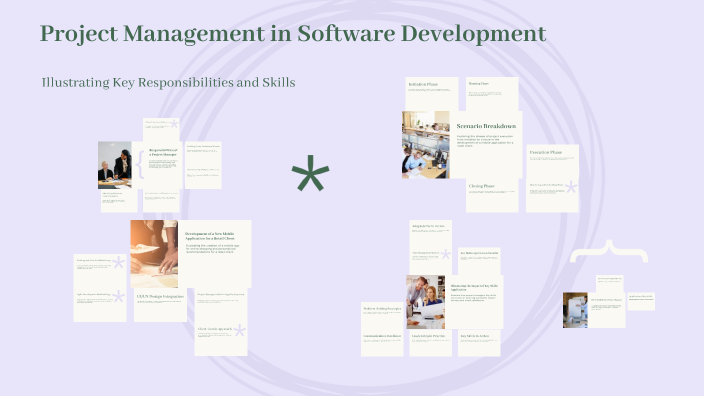The width and height of the screenshot is (704, 396).
Task: Select the office workers photo beside Scenario Breakdown
Action: click(x=426, y=145)
